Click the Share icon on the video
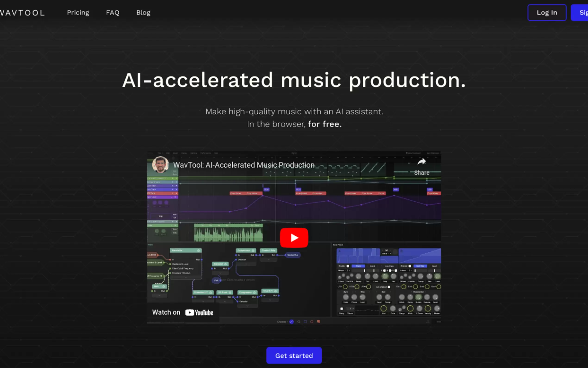The height and width of the screenshot is (368, 588). 422,161
